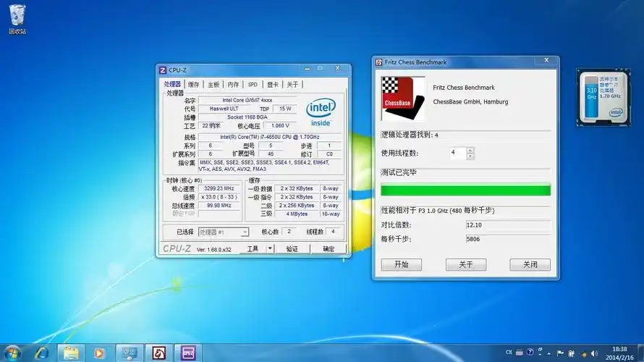Click the help question mark tray icon
644x362 pixels.
[x=530, y=352]
